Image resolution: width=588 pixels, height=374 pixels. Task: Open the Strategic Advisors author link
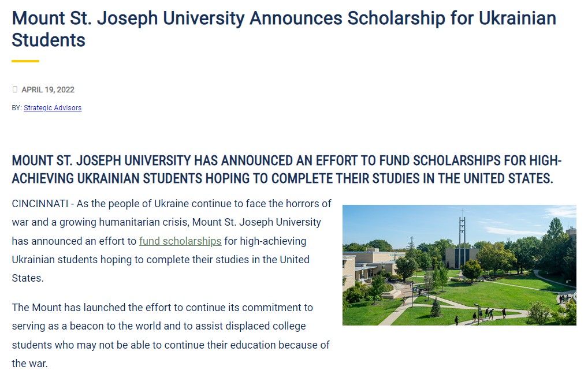pyautogui.click(x=53, y=108)
